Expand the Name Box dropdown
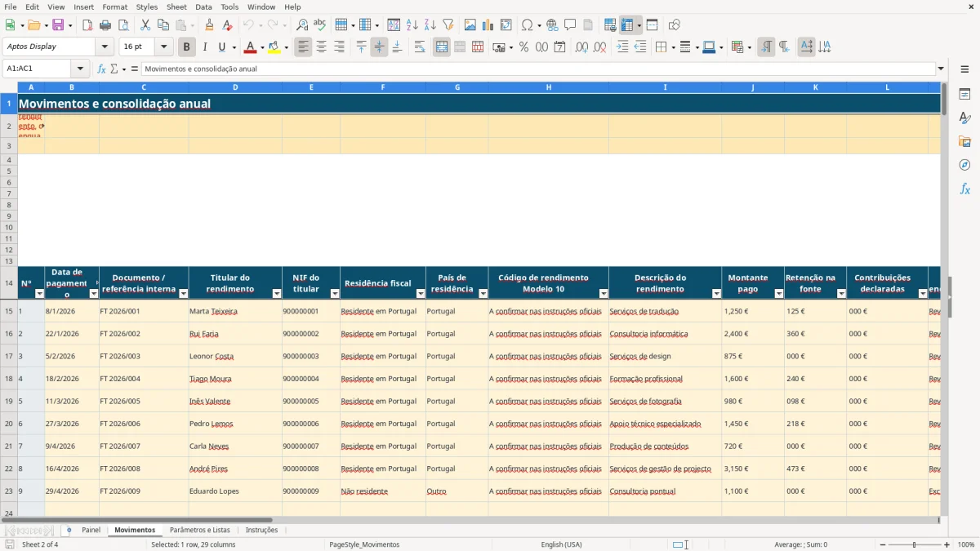The width and height of the screenshot is (980, 551). click(80, 69)
